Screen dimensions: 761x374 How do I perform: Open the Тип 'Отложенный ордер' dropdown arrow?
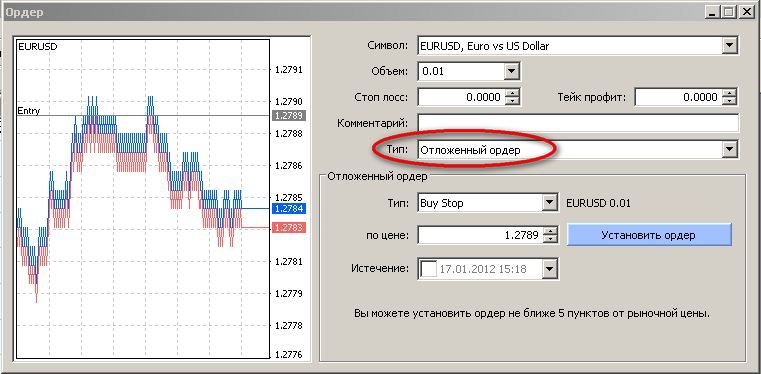click(729, 150)
